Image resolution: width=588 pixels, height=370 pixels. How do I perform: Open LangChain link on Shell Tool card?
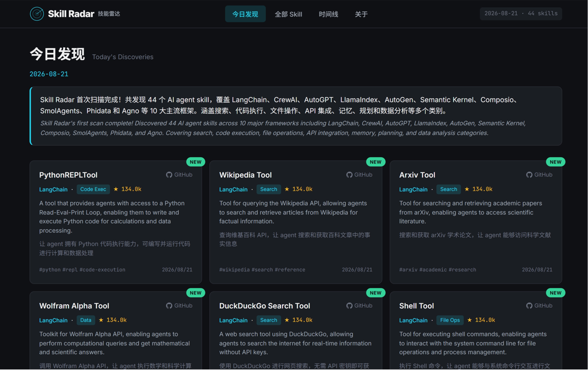413,321
